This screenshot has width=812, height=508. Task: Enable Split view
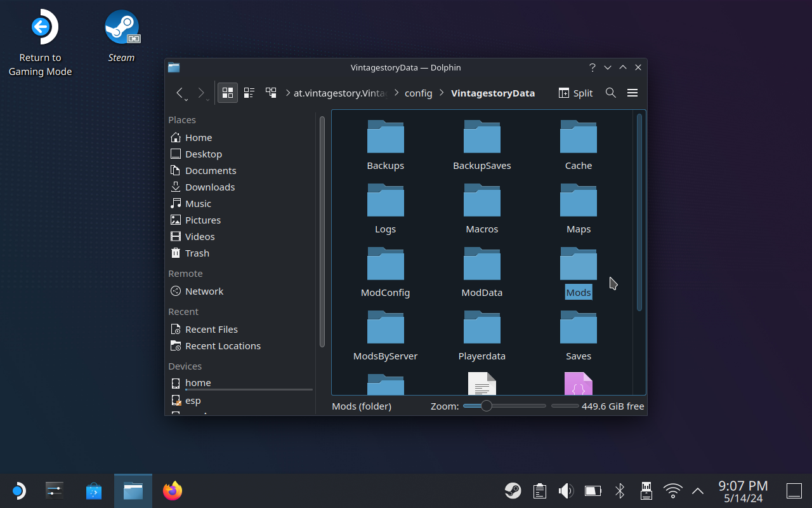coord(575,93)
